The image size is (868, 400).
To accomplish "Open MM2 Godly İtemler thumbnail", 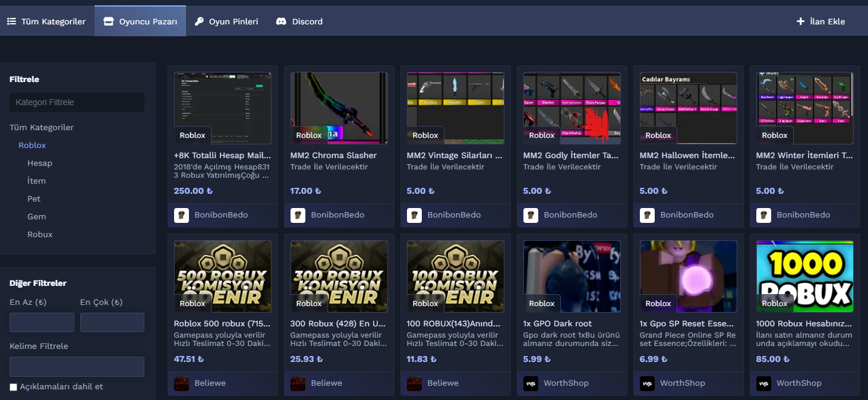I will [572, 108].
